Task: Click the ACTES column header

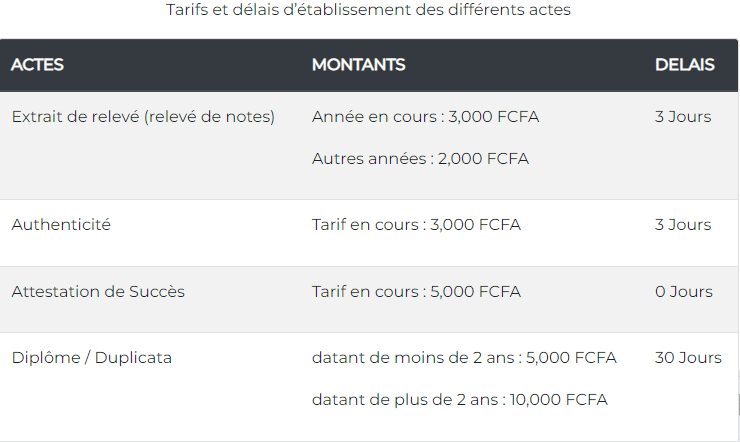Action: (x=37, y=65)
